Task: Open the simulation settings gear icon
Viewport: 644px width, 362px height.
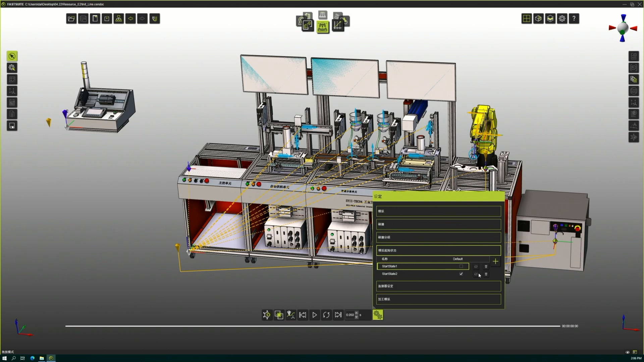Action: point(378,315)
